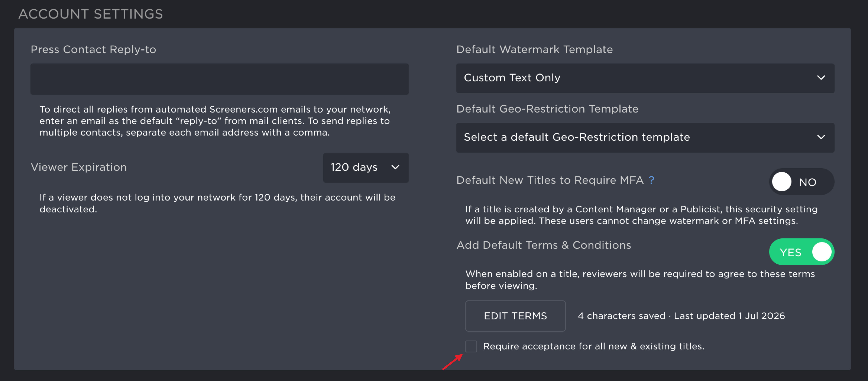868x381 pixels.
Task: Click the Default Geo-Restriction Template label
Action: coord(547,109)
